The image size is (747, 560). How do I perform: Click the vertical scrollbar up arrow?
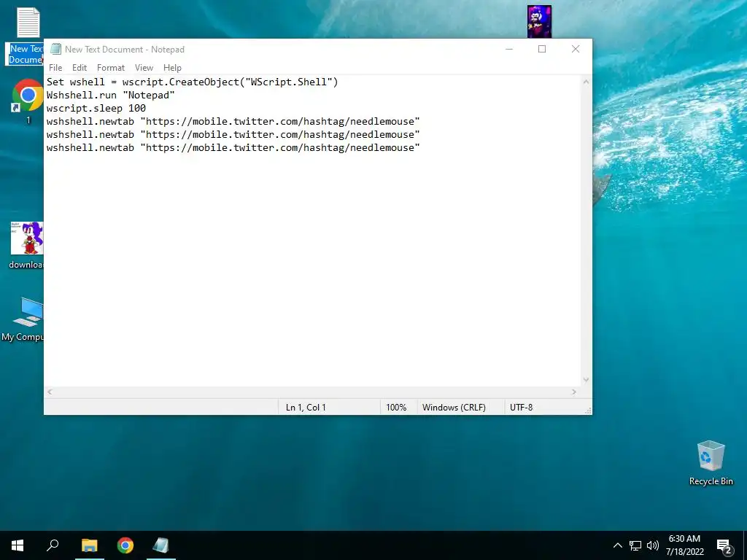click(x=586, y=82)
